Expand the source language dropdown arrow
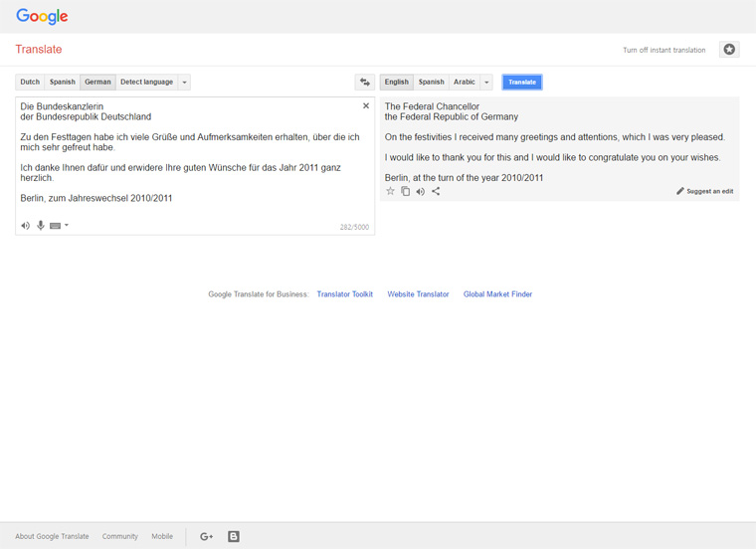The image size is (756, 549). click(185, 83)
